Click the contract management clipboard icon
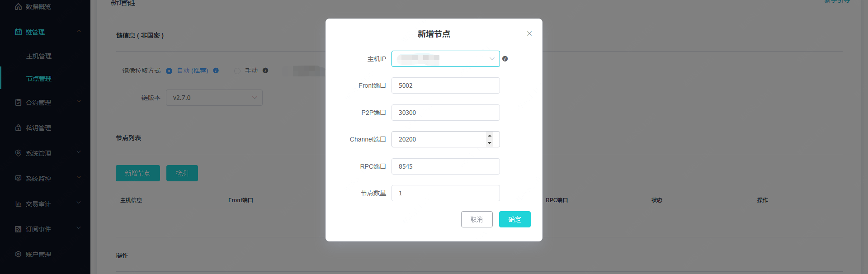This screenshot has height=274, width=868. [x=18, y=103]
